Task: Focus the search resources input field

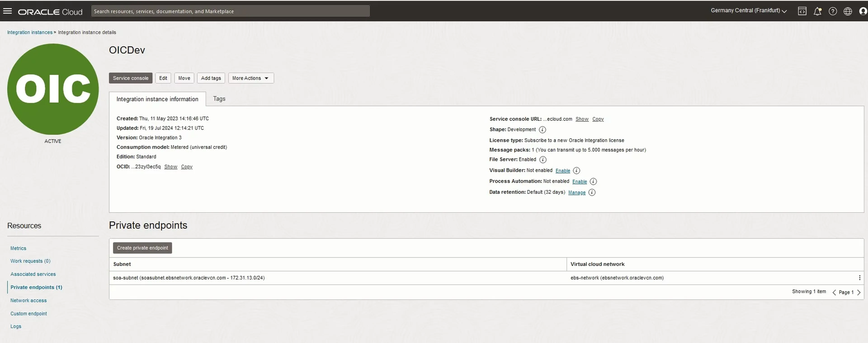Action: pos(231,11)
